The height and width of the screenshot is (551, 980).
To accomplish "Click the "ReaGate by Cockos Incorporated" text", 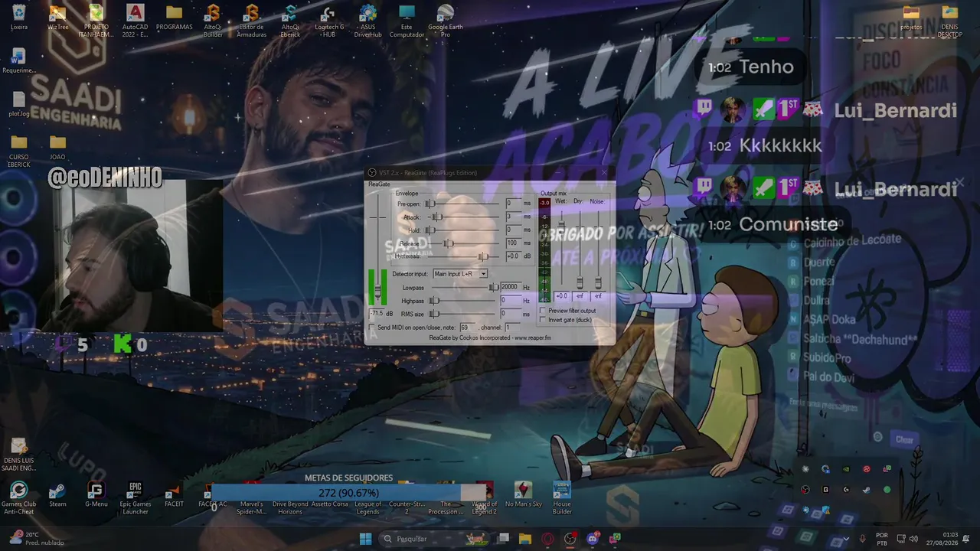I will (490, 337).
